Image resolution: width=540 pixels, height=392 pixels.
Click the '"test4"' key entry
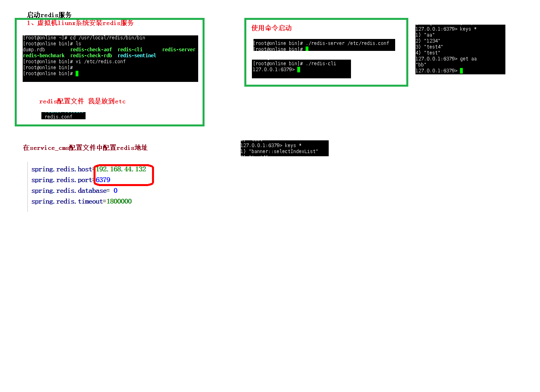pyautogui.click(x=429, y=47)
